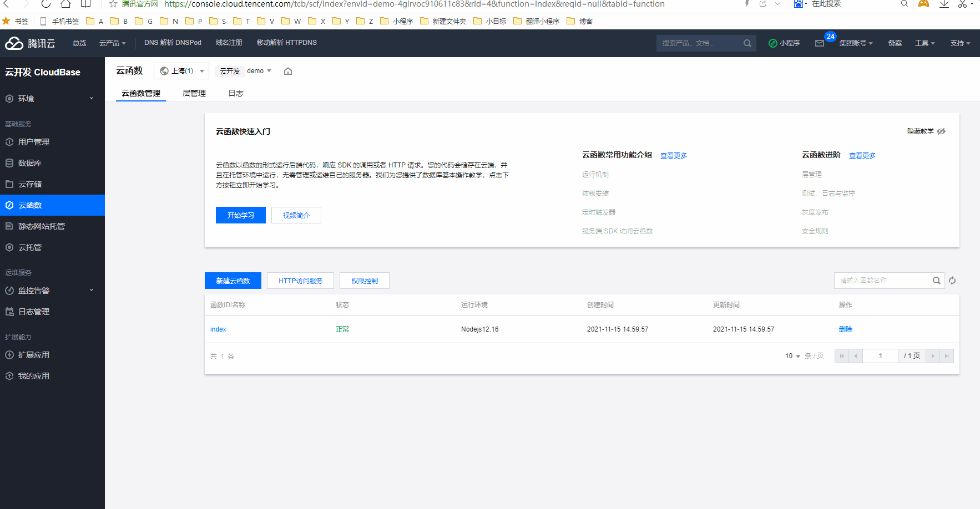Click the browser downloads icon

pyautogui.click(x=944, y=4)
